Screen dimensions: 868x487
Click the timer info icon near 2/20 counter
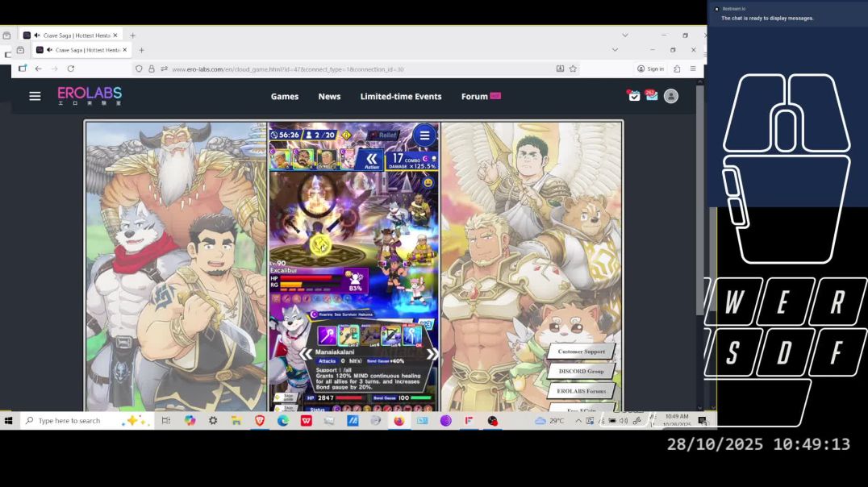click(346, 135)
